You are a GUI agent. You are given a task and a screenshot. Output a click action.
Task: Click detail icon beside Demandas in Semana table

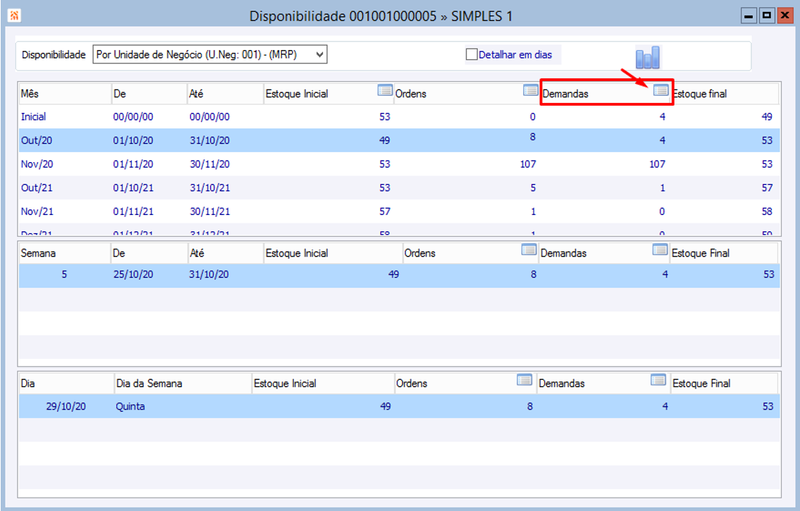coord(660,249)
